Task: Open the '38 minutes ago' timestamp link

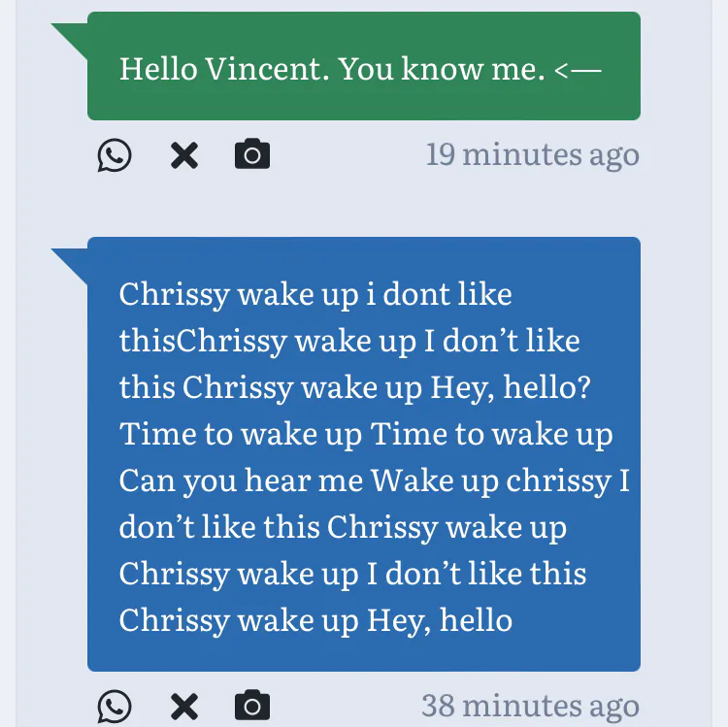Action: pyautogui.click(x=530, y=706)
